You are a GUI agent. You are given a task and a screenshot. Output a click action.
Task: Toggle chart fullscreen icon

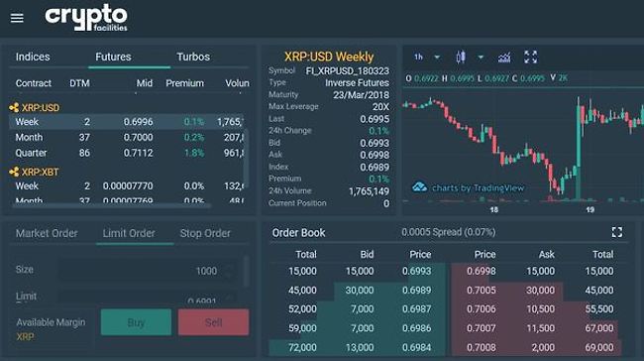(x=531, y=58)
